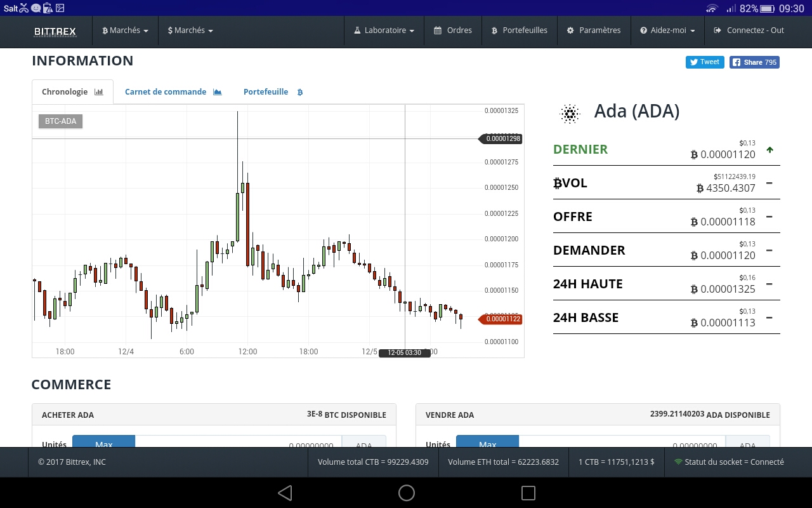Click the minus icon in the 24H HAUTE row
The width and height of the screenshot is (812, 508).
[769, 284]
